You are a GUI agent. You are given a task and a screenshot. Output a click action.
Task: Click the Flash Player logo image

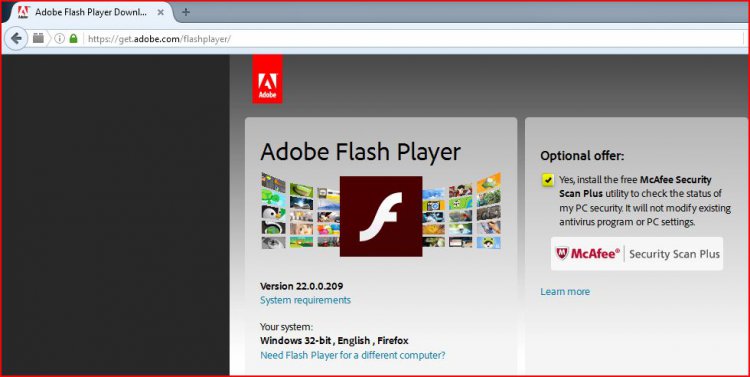tap(381, 216)
